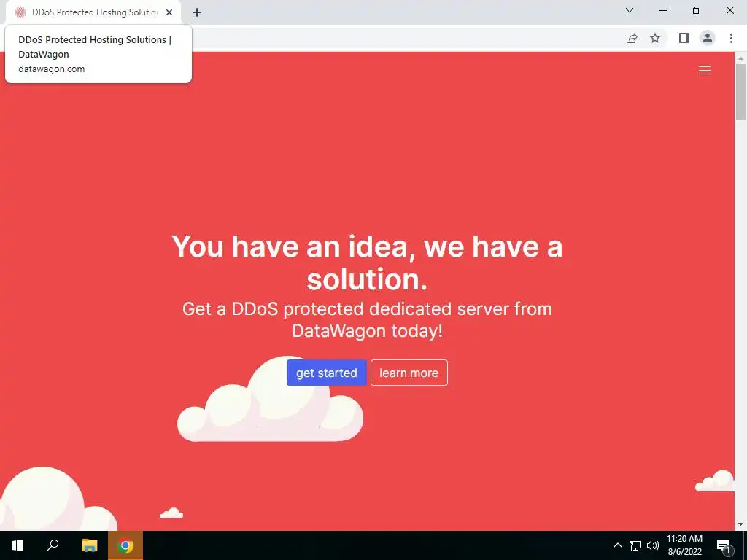
Task: Open the Chrome profile avatar
Action: pyautogui.click(x=708, y=38)
